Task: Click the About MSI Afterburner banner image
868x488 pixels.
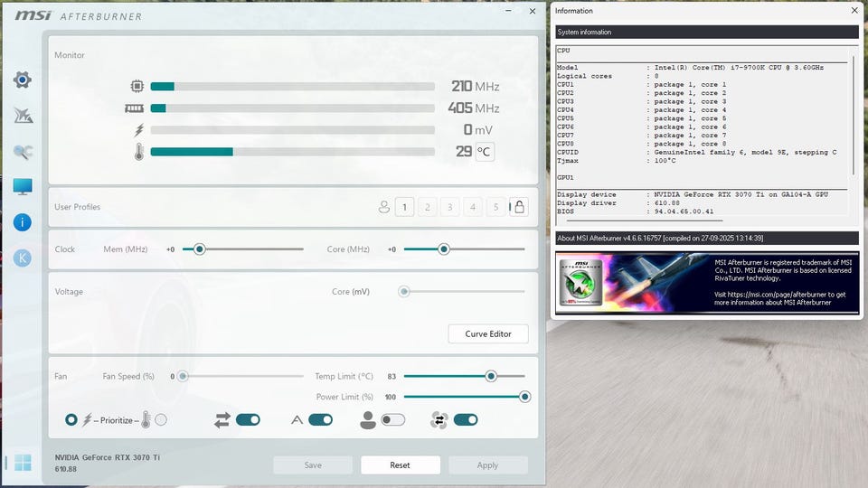Action: click(707, 283)
